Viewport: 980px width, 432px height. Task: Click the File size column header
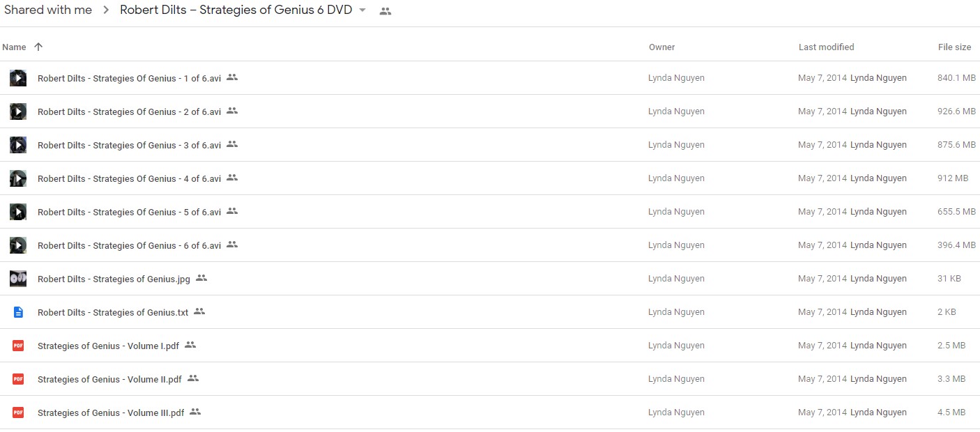(x=954, y=47)
